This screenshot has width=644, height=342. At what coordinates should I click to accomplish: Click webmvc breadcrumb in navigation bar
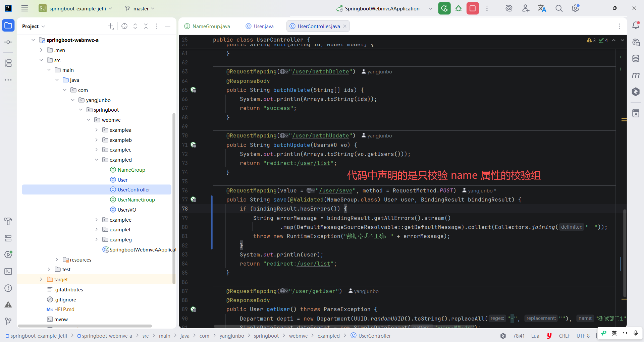pyautogui.click(x=298, y=336)
